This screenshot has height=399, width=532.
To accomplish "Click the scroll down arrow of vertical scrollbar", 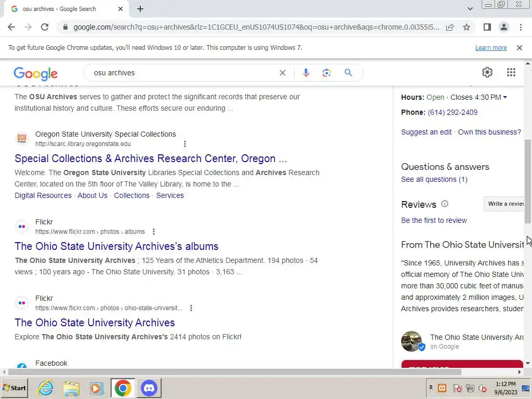I will pos(528,363).
